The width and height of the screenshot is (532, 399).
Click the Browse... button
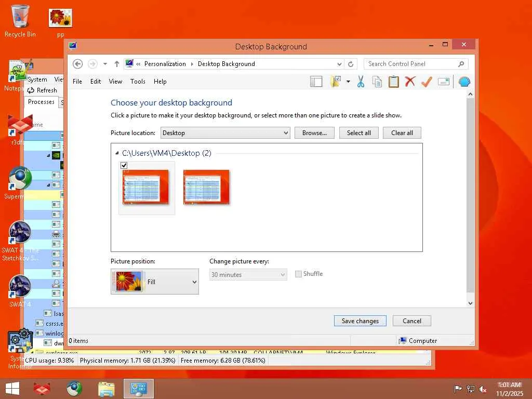(314, 132)
